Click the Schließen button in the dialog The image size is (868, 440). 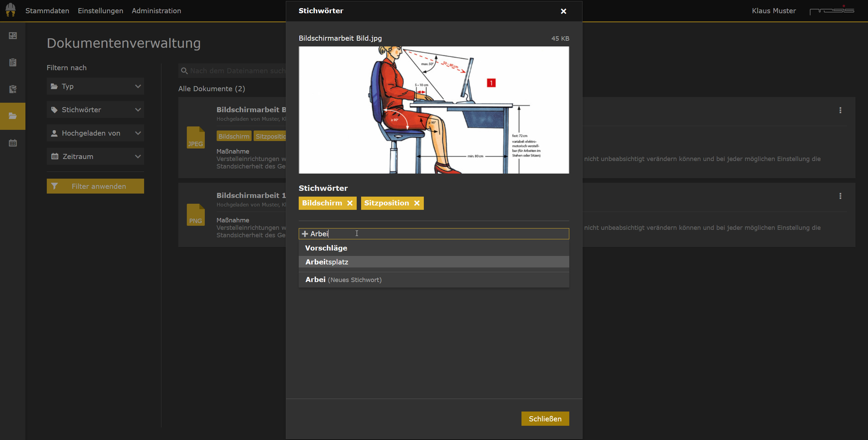[545, 419]
